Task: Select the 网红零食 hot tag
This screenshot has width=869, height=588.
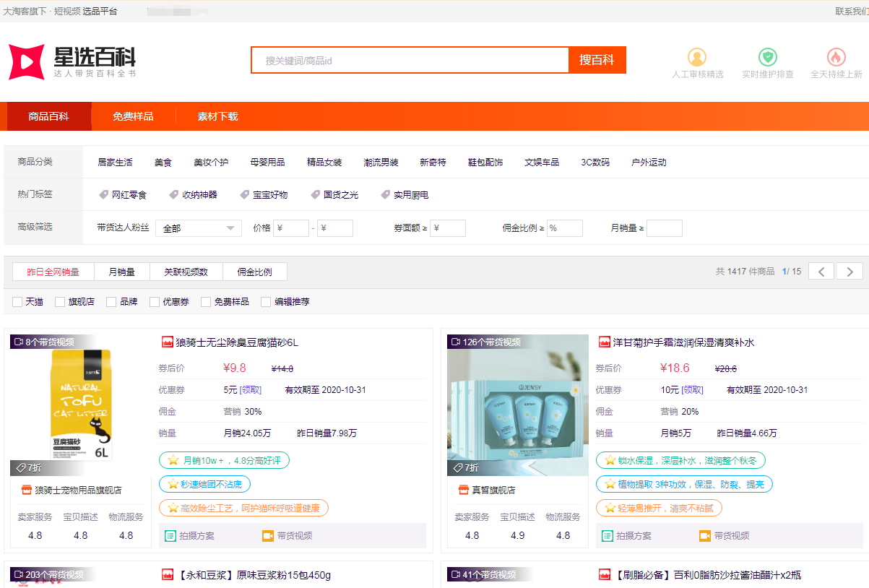Action: 122,195
